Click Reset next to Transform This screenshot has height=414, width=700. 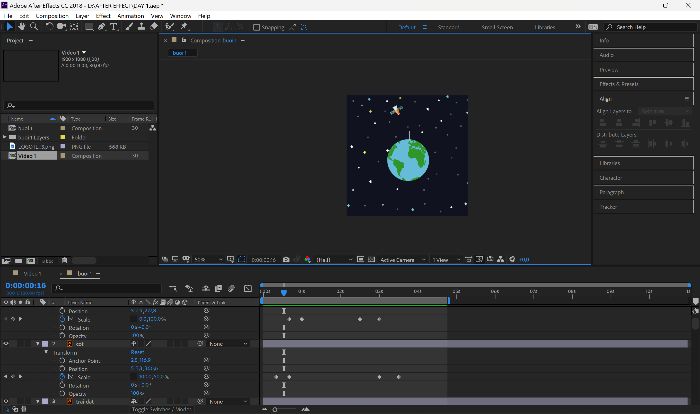click(137, 352)
